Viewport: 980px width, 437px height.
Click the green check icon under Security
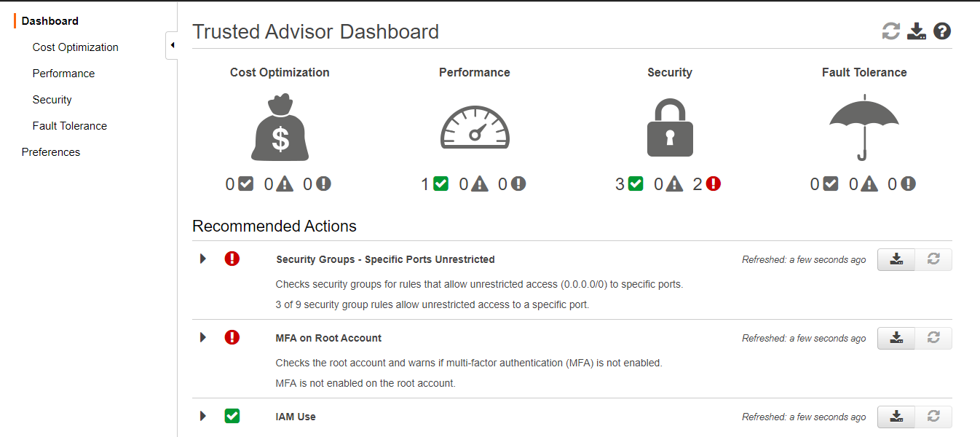636,184
